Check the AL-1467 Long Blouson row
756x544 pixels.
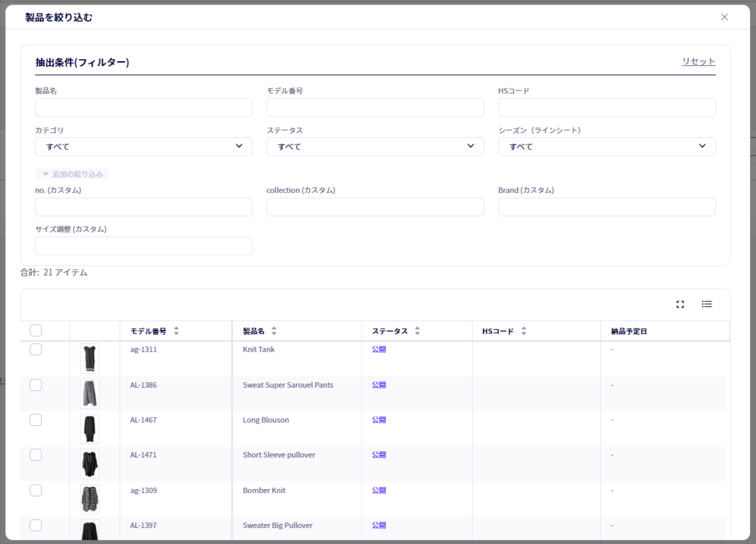[36, 420]
